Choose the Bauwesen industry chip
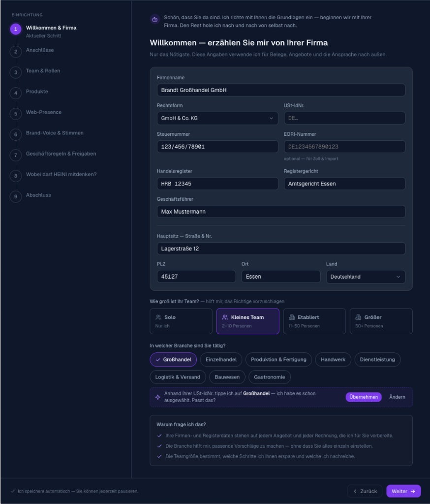430x504 pixels. coord(227,377)
